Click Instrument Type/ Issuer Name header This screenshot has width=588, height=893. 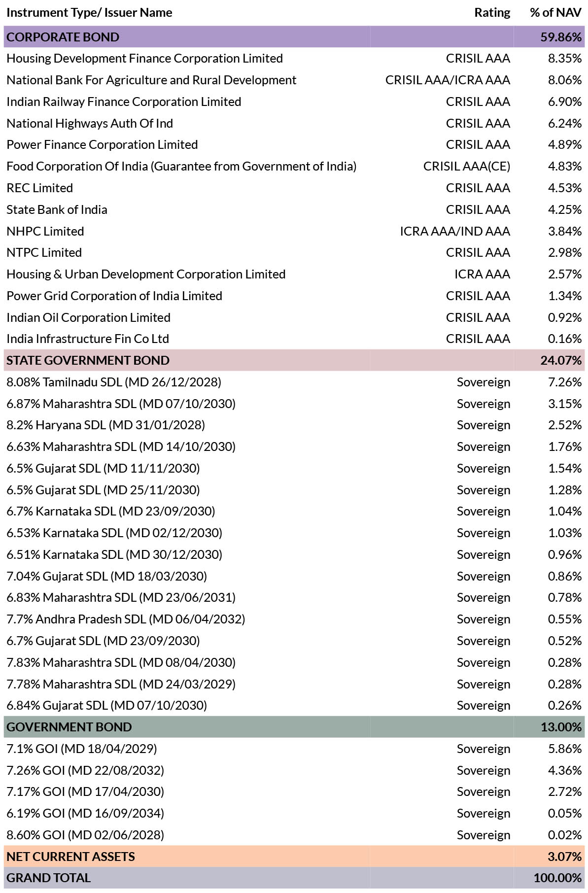pos(89,13)
